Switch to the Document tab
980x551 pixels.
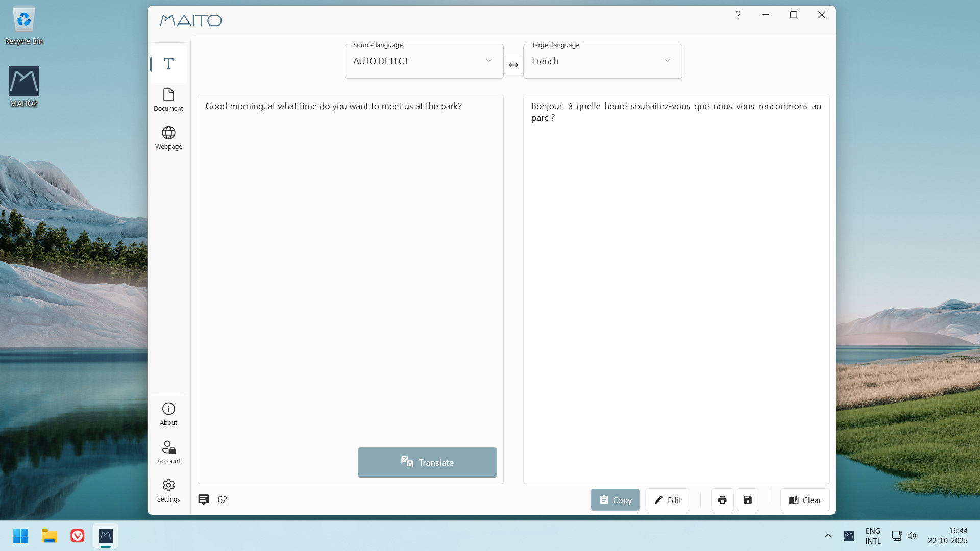point(168,99)
